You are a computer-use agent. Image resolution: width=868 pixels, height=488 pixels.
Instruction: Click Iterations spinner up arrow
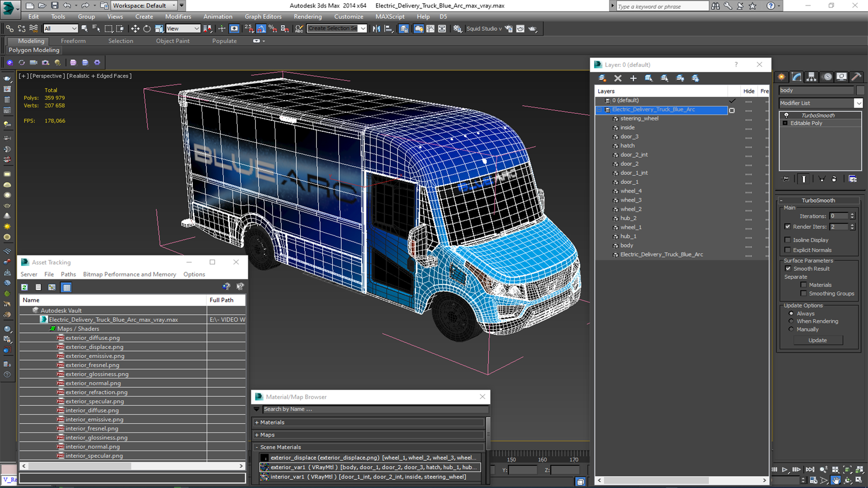852,214
